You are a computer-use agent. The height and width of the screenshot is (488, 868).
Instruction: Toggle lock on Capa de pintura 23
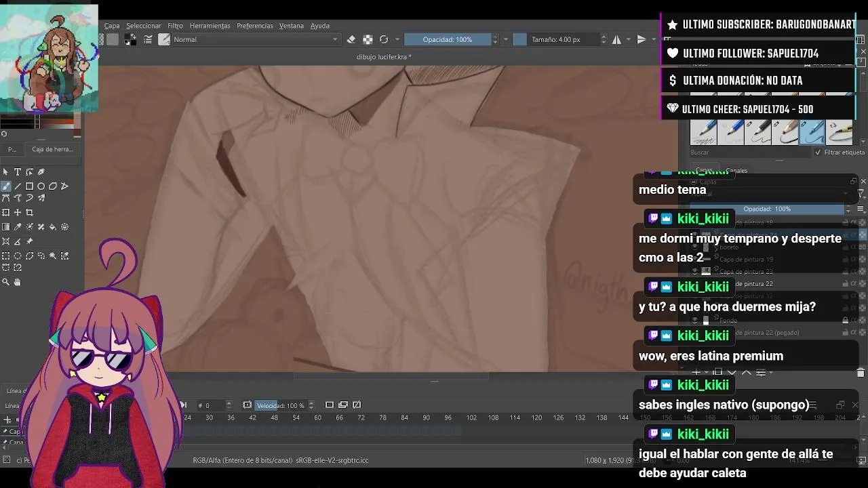coord(846,271)
